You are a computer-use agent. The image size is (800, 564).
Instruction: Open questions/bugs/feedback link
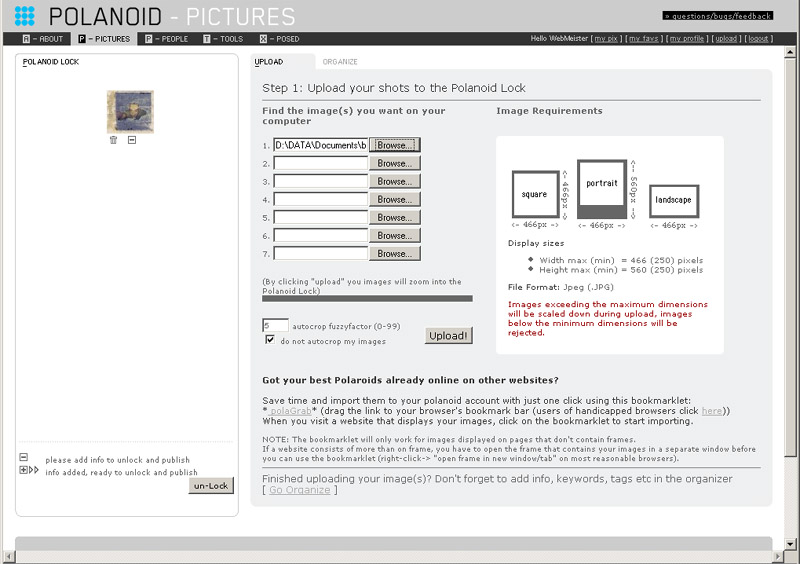(718, 16)
